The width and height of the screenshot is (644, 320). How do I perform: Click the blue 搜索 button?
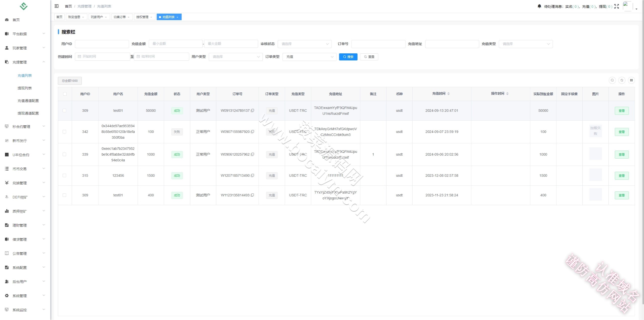coord(348,57)
